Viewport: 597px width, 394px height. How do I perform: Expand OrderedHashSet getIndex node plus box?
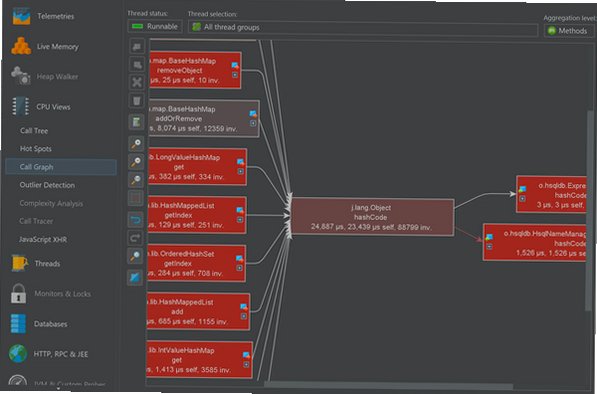point(239,268)
